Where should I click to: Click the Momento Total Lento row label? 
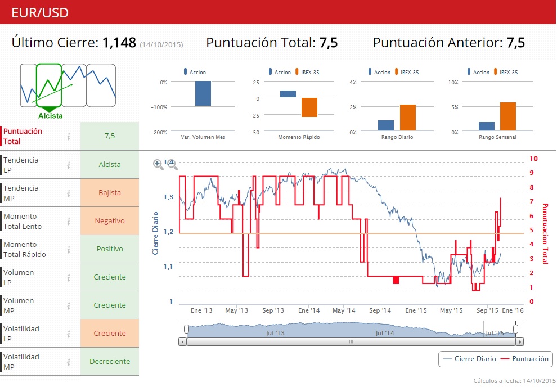pyautogui.click(x=23, y=221)
